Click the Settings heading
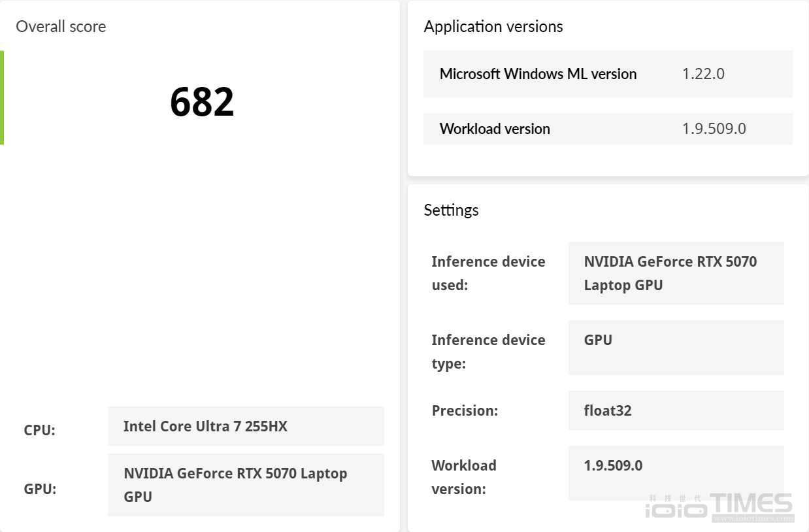 coord(451,210)
